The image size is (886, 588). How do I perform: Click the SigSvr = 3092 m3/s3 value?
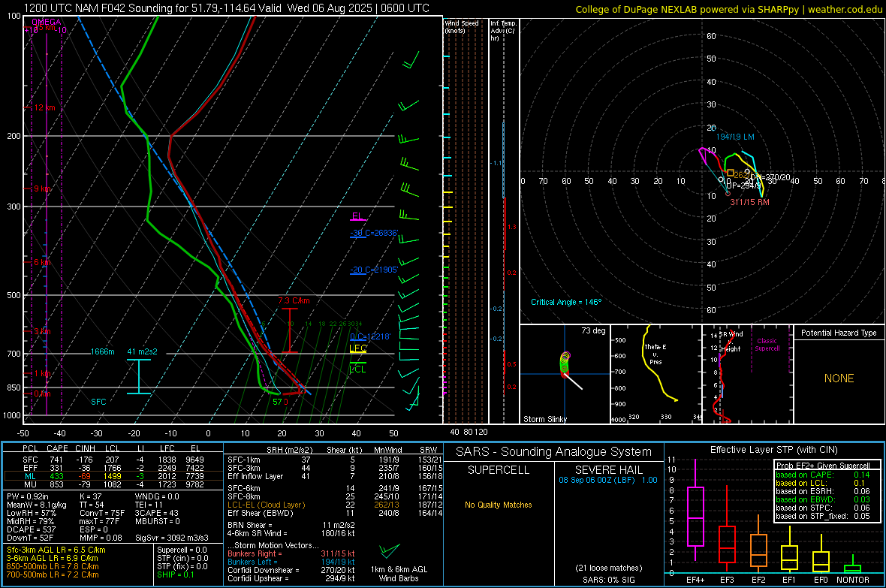pos(172,538)
